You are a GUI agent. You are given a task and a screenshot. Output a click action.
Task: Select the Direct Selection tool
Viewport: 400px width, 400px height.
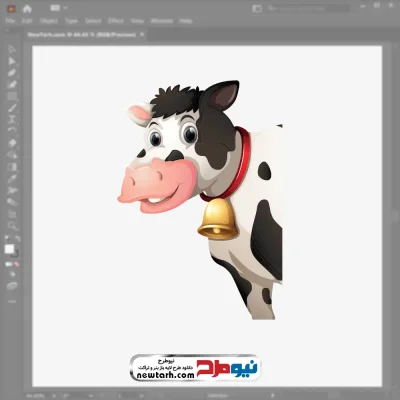pos(12,61)
